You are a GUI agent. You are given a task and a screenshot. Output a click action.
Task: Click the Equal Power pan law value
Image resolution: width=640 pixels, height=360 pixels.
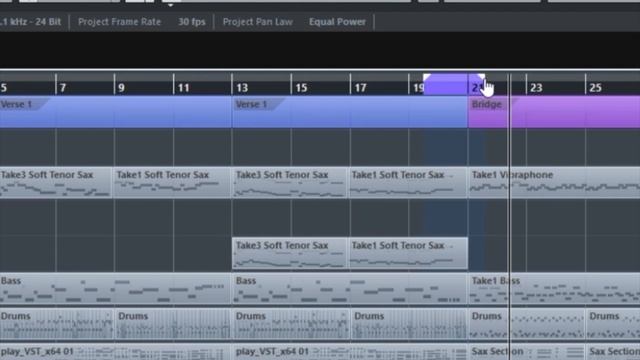pos(337,22)
